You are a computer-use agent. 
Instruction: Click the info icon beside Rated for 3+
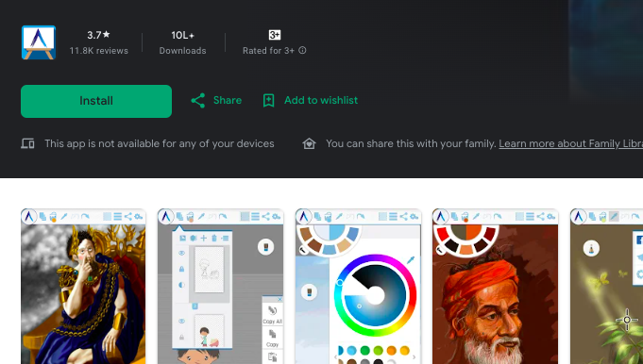[302, 50]
